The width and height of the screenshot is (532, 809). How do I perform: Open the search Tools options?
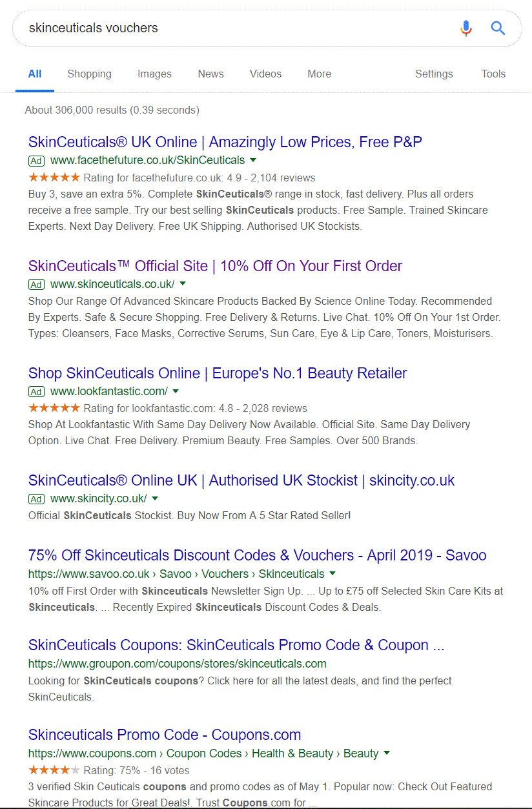coord(493,74)
